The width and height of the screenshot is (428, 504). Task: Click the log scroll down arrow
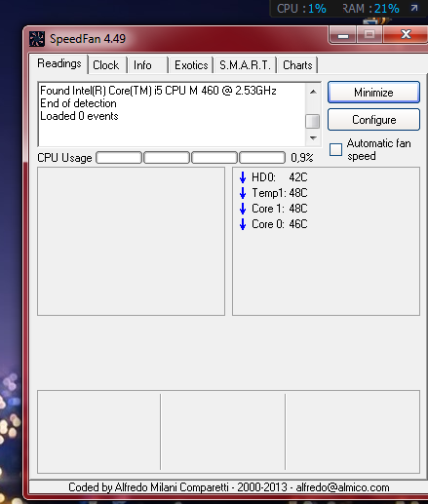pyautogui.click(x=313, y=138)
